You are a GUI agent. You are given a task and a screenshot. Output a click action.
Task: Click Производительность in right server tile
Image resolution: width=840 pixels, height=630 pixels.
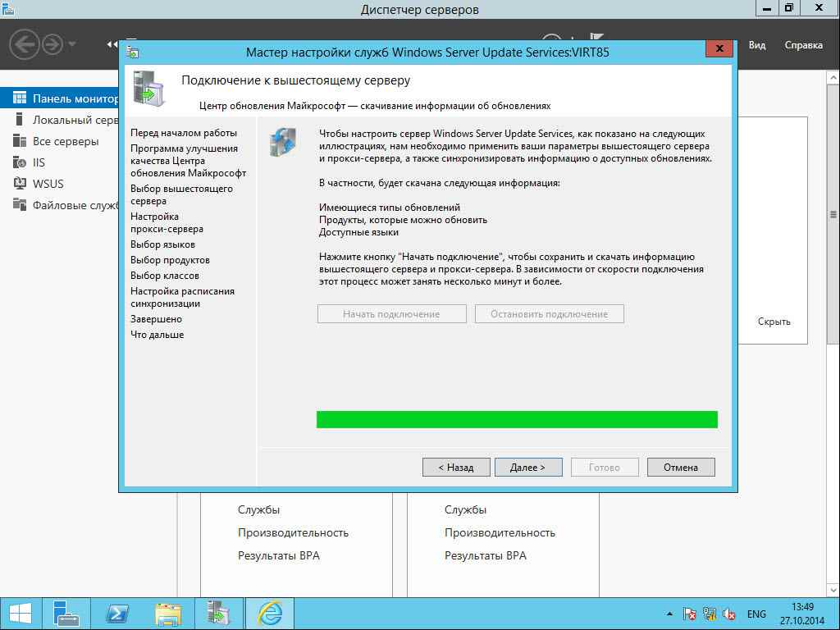click(x=500, y=532)
